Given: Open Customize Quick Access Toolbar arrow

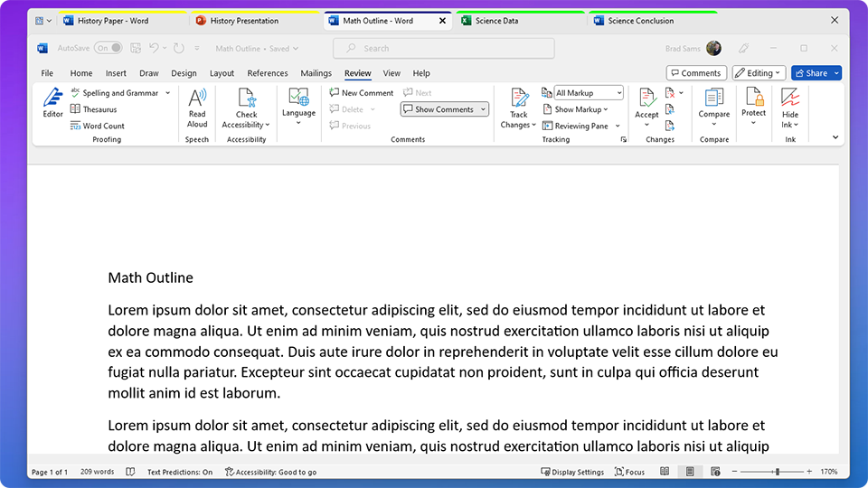Looking at the screenshot, I should [x=197, y=48].
